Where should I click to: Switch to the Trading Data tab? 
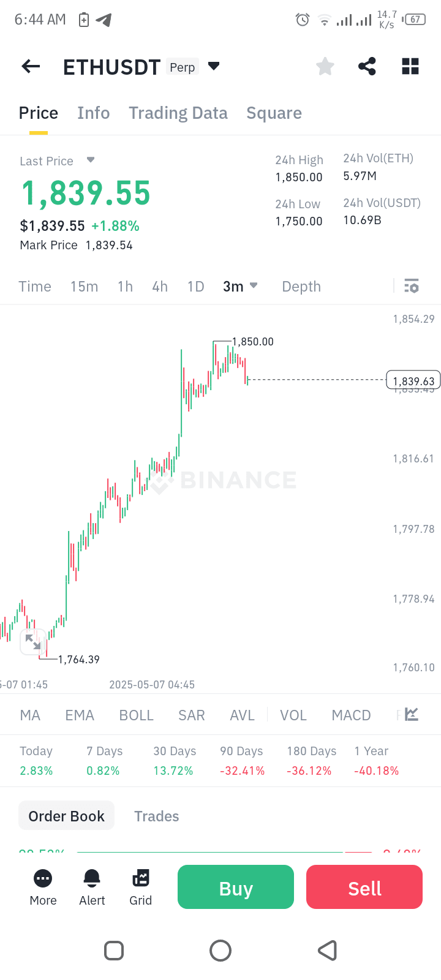(178, 113)
